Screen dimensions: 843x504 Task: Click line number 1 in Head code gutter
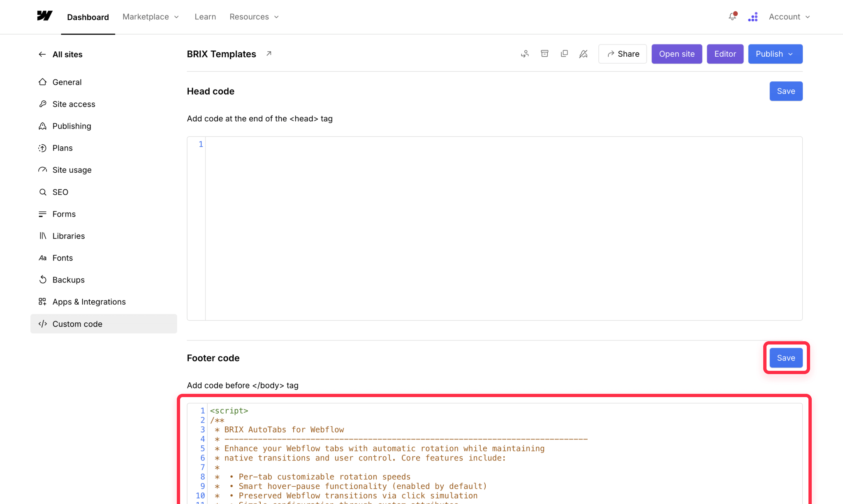click(x=201, y=144)
